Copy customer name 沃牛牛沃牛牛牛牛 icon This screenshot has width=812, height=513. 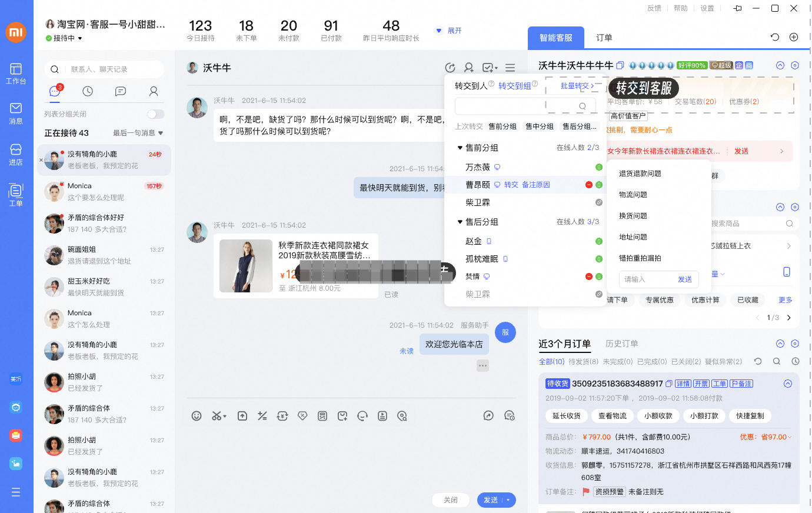(620, 65)
